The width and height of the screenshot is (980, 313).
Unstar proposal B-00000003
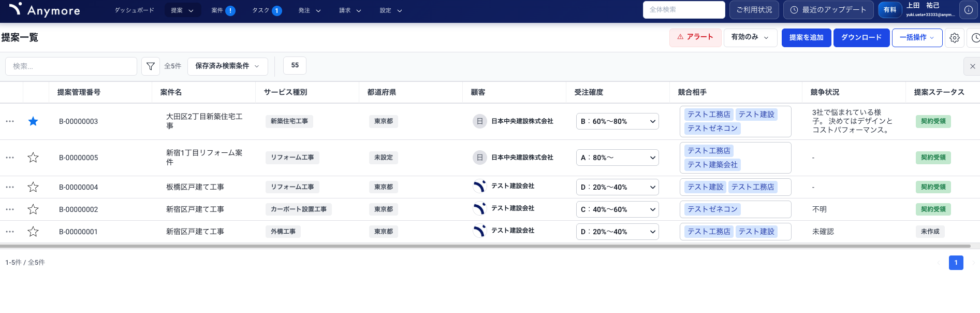[x=33, y=121]
